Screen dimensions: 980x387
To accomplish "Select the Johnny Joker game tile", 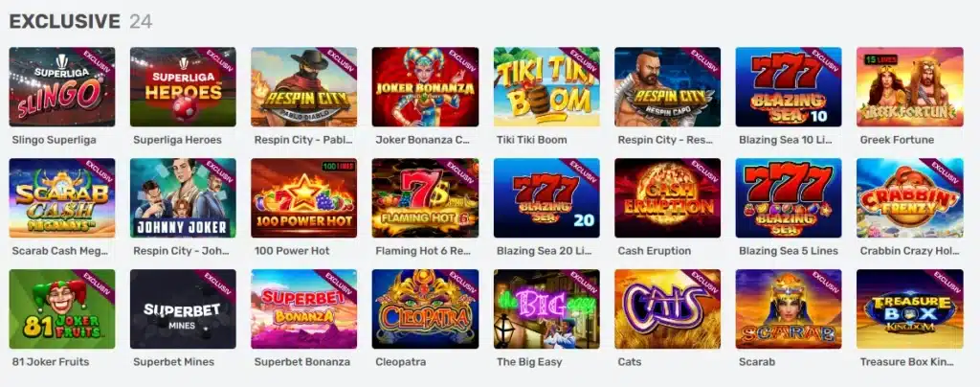I will [x=183, y=198].
